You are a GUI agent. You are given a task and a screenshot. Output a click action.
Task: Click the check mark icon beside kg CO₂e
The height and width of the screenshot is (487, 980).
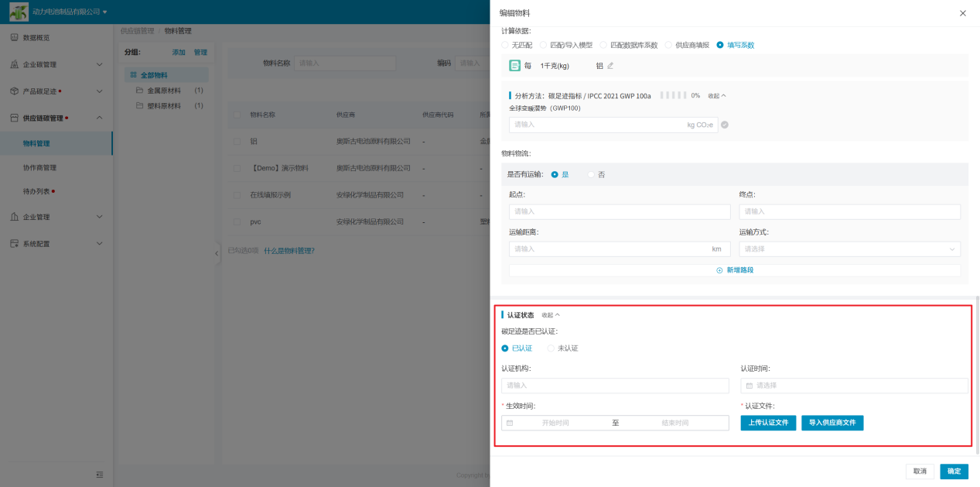coord(725,125)
